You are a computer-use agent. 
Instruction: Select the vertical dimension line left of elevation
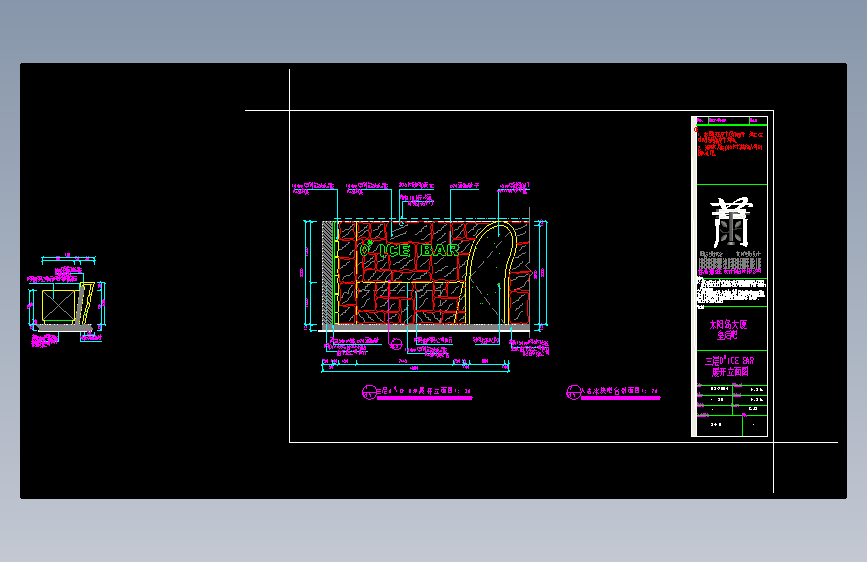(306, 273)
